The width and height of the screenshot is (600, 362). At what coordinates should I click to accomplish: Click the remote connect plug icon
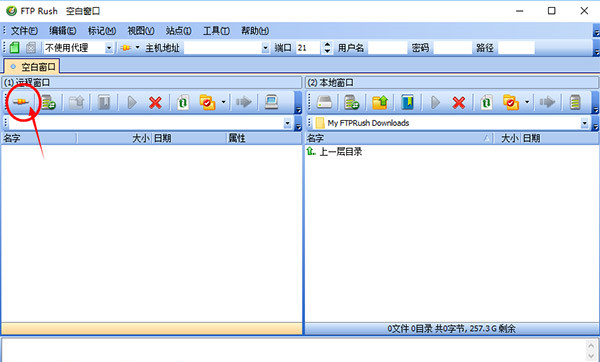[x=21, y=102]
